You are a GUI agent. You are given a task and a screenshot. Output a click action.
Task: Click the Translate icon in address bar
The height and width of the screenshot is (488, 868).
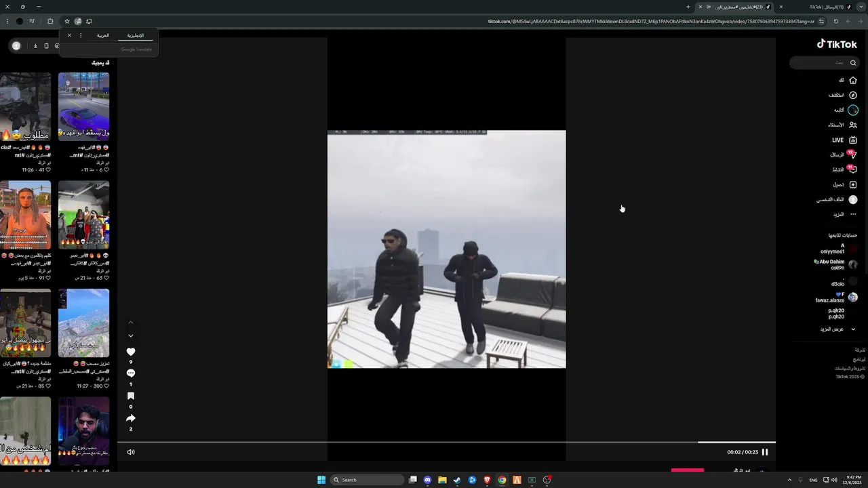tap(78, 21)
